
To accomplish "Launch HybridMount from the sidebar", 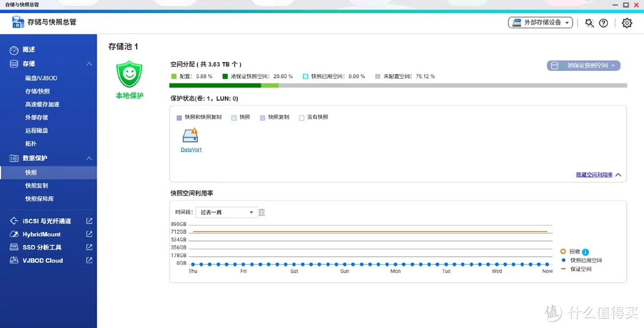I will tap(42, 234).
